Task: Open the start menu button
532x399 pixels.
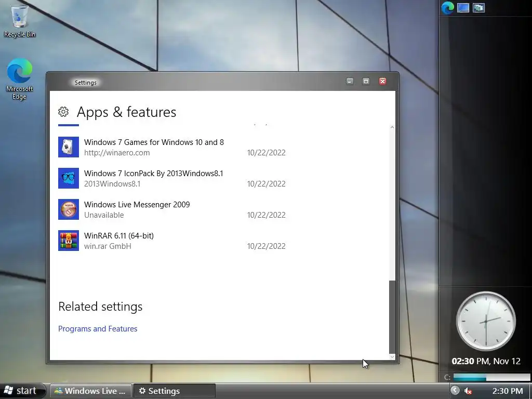Action: (x=22, y=391)
